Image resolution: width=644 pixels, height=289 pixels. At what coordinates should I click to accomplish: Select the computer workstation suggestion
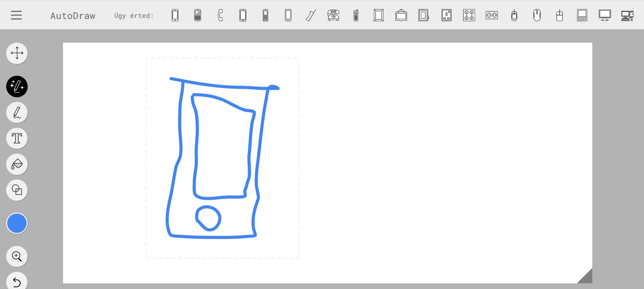[627, 16]
